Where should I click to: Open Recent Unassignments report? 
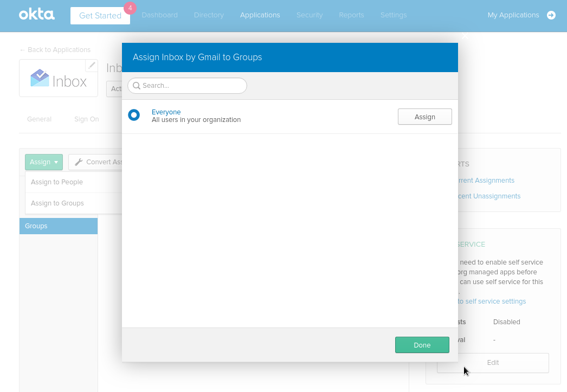[x=489, y=196]
